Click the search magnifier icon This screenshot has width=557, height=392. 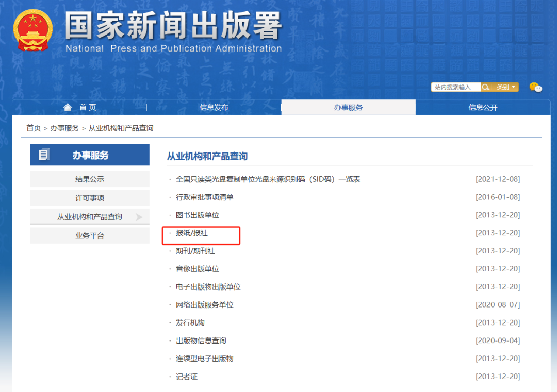click(x=485, y=87)
